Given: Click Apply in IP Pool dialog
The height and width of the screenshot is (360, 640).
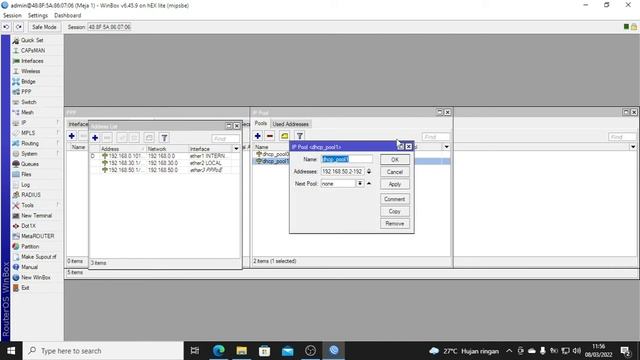Looking at the screenshot, I should (x=395, y=184).
